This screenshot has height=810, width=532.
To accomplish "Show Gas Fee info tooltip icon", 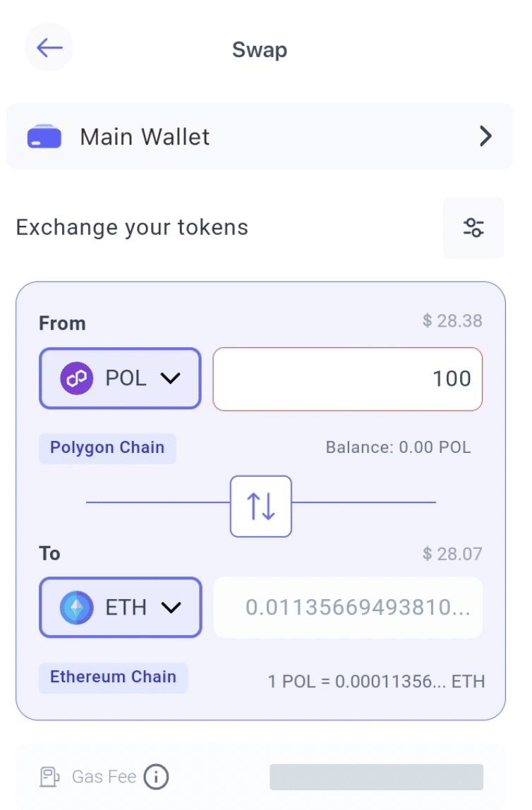I will click(x=156, y=777).
